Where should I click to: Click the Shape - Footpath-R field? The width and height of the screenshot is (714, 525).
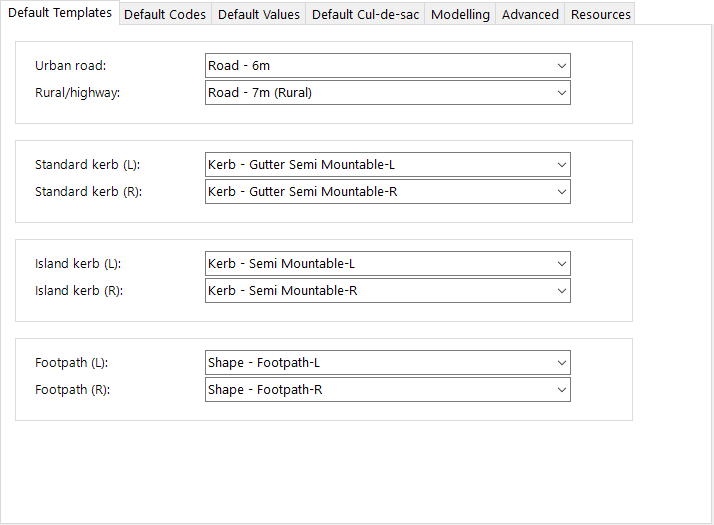tap(388, 390)
